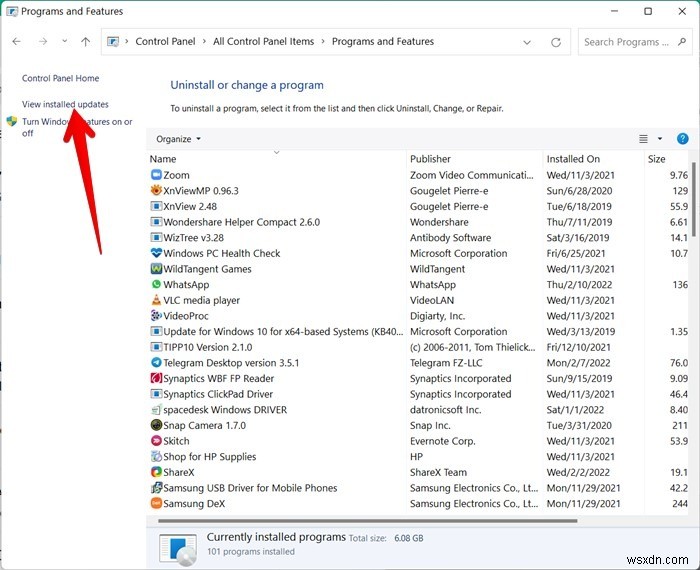Click the vertical scrollbar of program list
This screenshot has width=700, height=570.
pos(694,200)
